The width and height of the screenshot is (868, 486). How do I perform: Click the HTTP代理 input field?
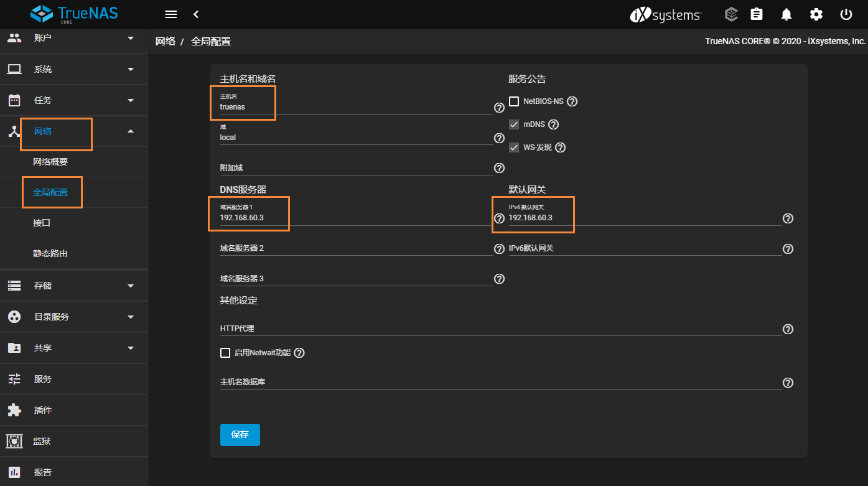tap(501, 329)
